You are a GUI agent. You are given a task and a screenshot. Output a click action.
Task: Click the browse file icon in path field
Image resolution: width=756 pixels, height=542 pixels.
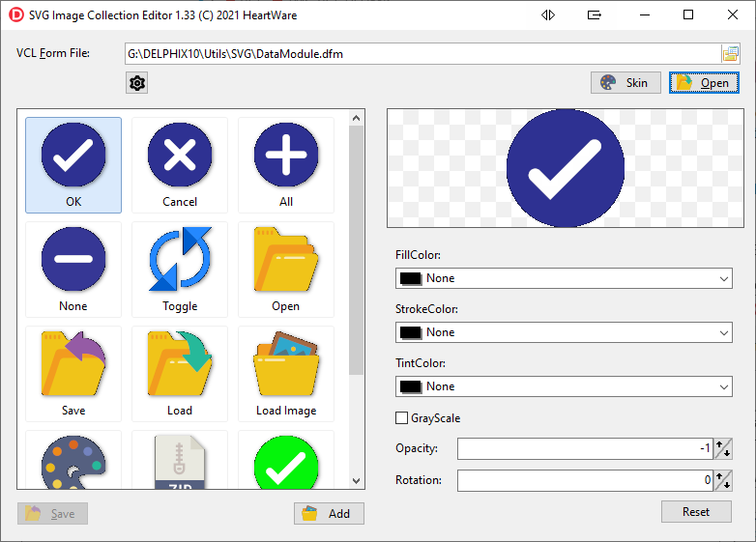(730, 54)
